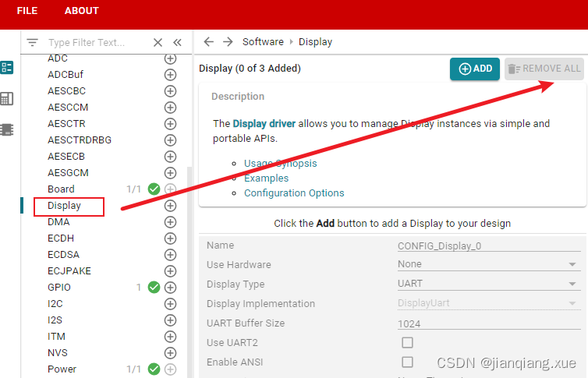Add an I2C instance with plus icon
Screen dimensions: 588x378
[x=170, y=304]
